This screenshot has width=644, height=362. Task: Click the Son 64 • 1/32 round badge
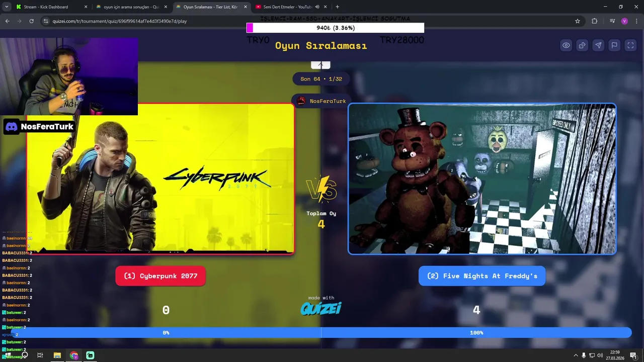click(x=321, y=79)
